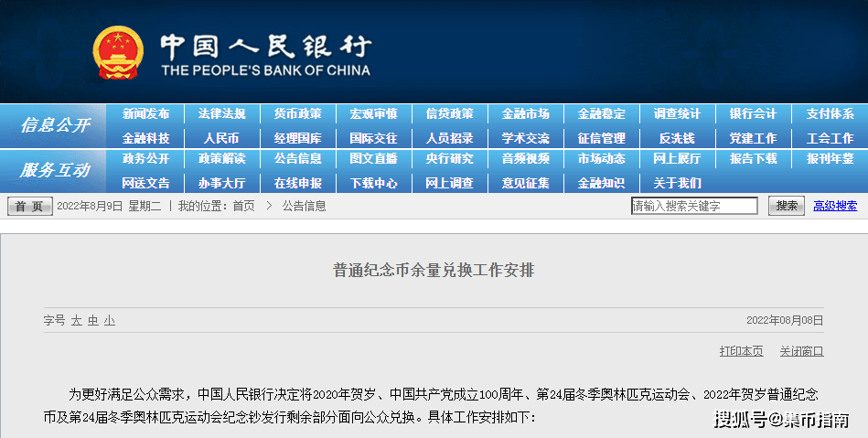Set font size to 中 (medium)
Screen dimensions: 868x438
click(x=93, y=320)
